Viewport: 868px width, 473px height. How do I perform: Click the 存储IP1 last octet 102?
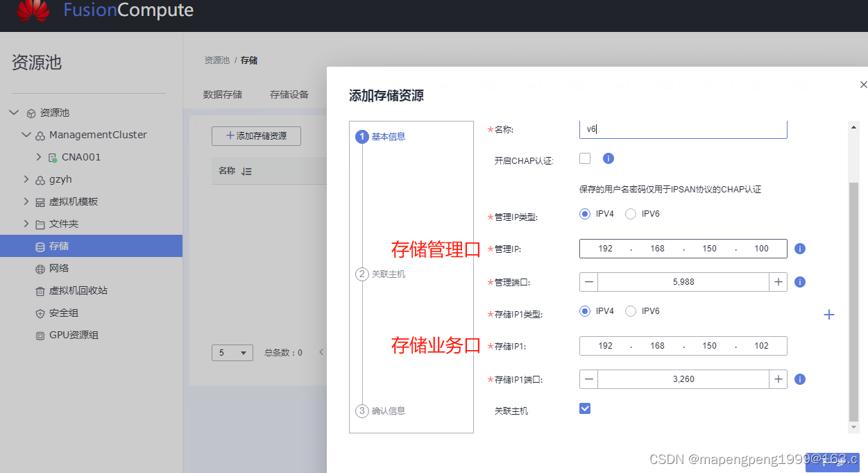coord(761,346)
